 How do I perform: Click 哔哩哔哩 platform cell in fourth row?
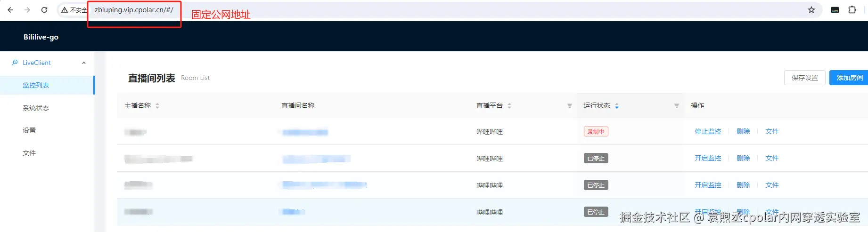[x=490, y=212]
